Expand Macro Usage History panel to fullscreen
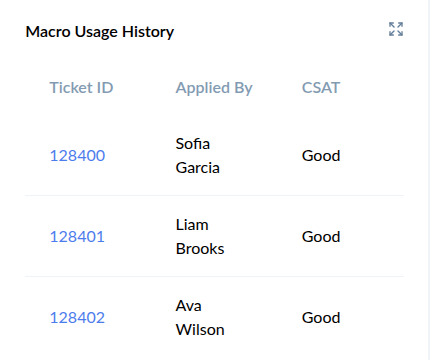Image resolution: width=430 pixels, height=360 pixels. pyautogui.click(x=396, y=29)
